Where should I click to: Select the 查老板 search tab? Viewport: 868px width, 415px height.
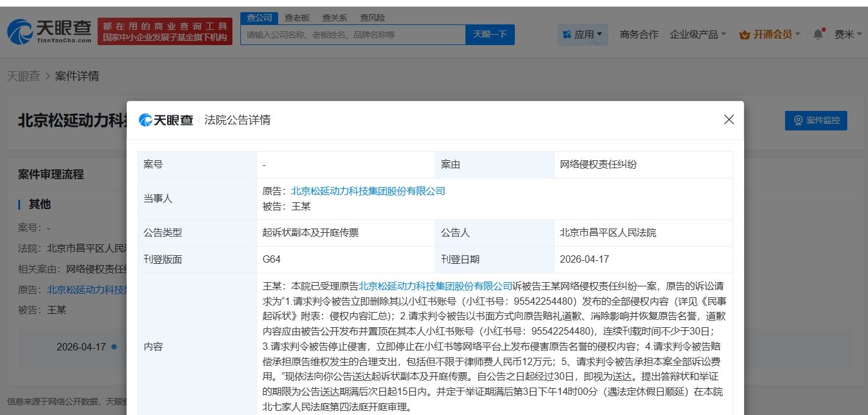[x=297, y=18]
